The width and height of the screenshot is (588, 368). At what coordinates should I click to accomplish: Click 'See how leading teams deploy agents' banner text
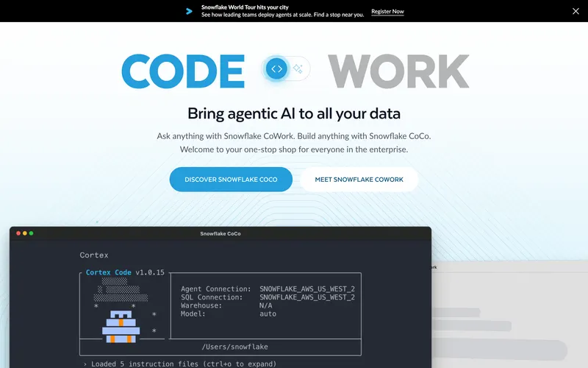pyautogui.click(x=282, y=15)
